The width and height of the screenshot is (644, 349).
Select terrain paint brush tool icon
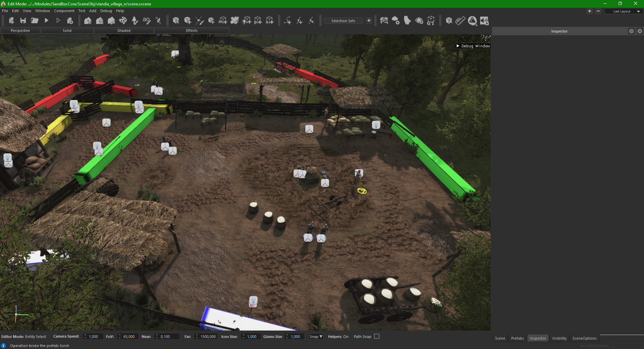click(111, 21)
